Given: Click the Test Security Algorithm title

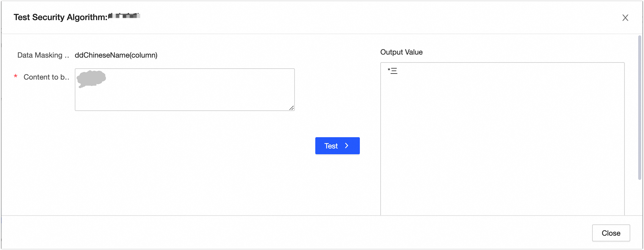Looking at the screenshot, I should [60, 17].
